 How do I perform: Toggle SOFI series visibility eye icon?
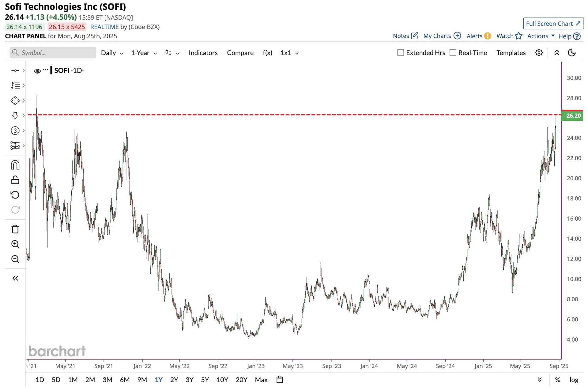tap(37, 71)
